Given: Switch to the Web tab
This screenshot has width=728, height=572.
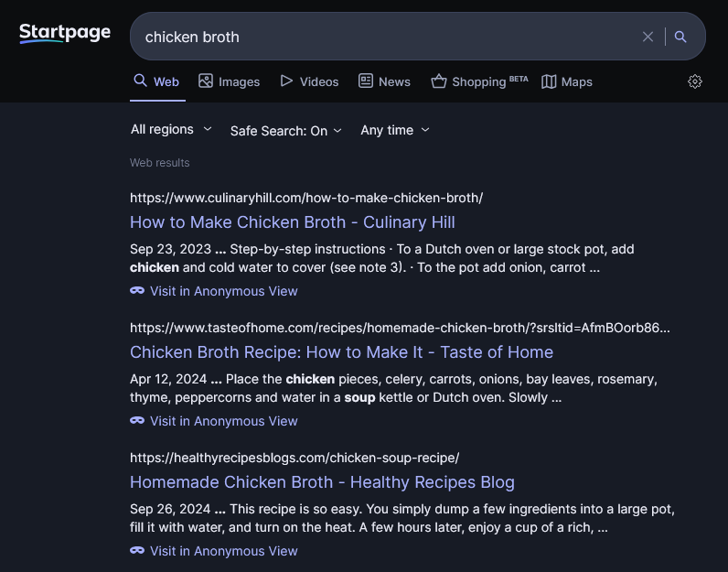Looking at the screenshot, I should [x=157, y=81].
